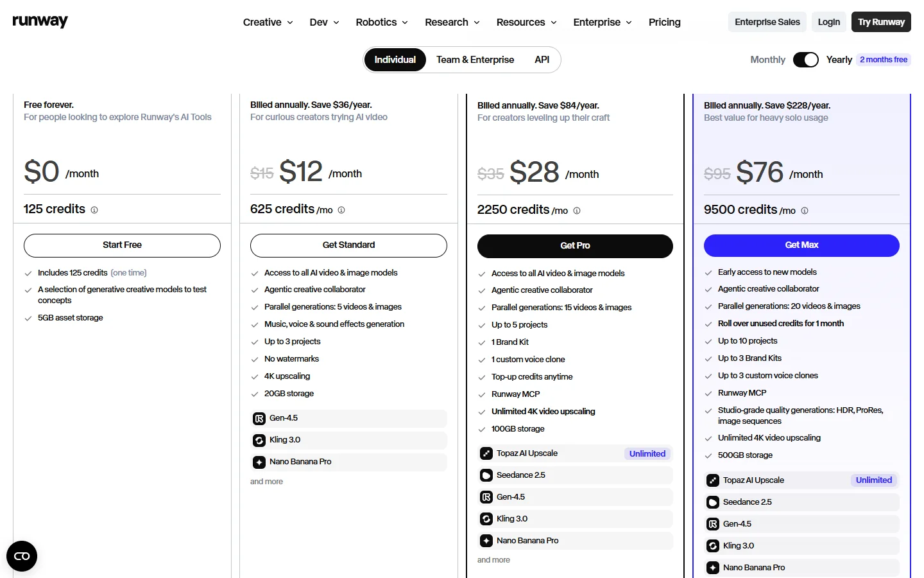
Task: Click "and more" under Pro plan models
Action: pyautogui.click(x=493, y=560)
